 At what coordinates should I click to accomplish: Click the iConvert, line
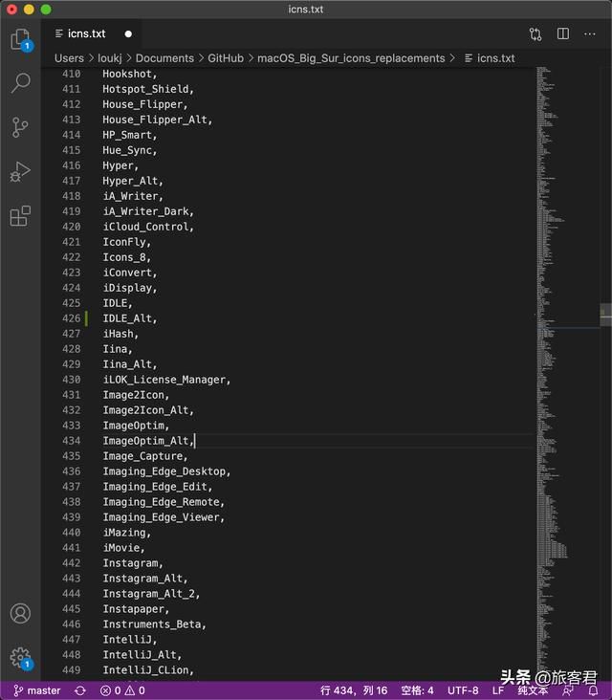coord(129,273)
